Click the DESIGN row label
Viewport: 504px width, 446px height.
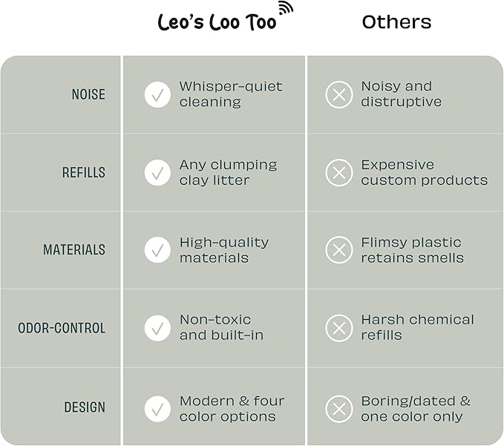(x=85, y=407)
